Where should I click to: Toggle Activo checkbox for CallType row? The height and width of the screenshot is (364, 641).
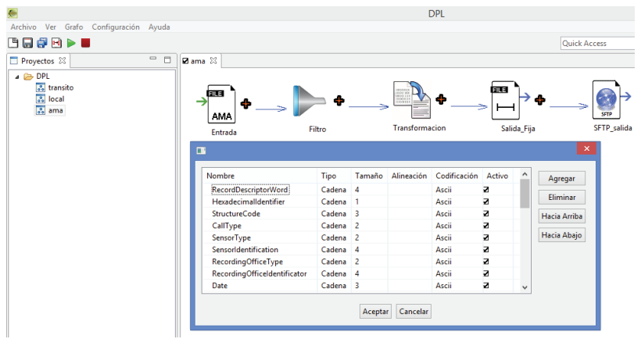point(486,226)
